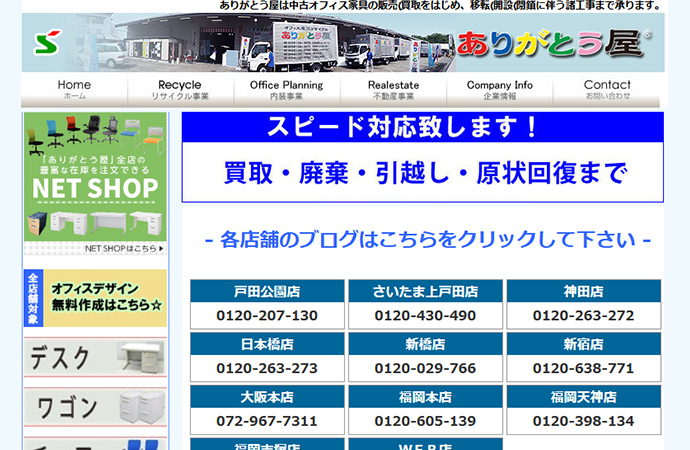Click phone number 0120-207-130
690x450 pixels.
(x=267, y=315)
